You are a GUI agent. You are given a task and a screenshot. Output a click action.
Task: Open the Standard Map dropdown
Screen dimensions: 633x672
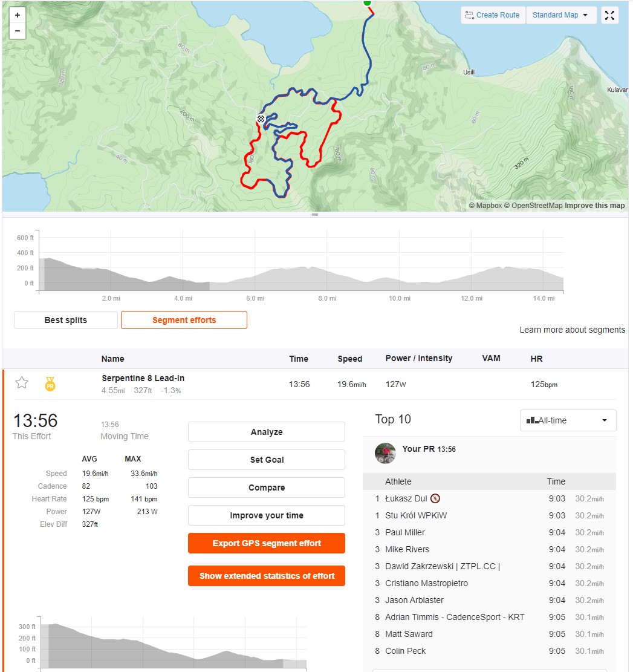point(560,15)
